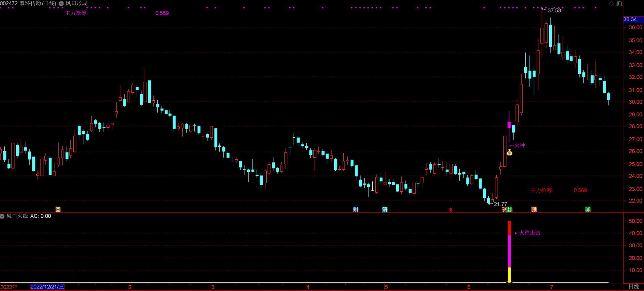Click the 30.00 price axis label
644x291 pixels.
point(635,102)
